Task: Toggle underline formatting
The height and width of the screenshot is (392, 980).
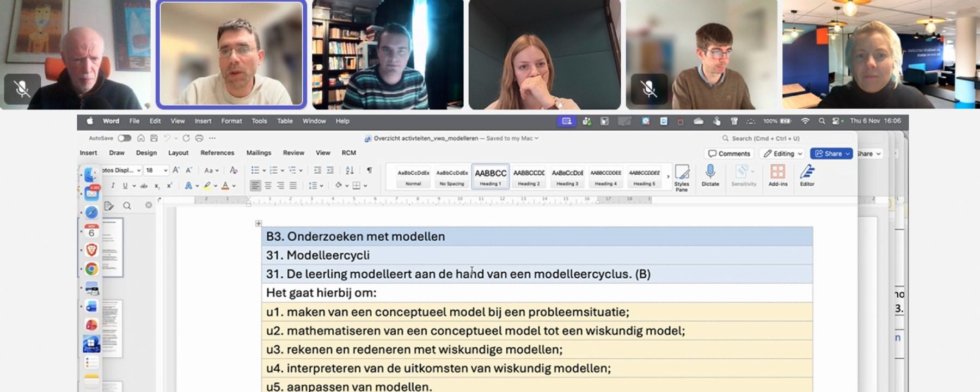Action: 125,186
